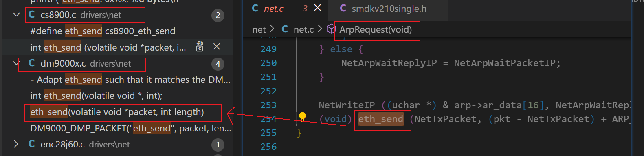Open the ArpRequest(void) breadcrumb
The height and width of the screenshot is (156, 644).
tap(376, 29)
